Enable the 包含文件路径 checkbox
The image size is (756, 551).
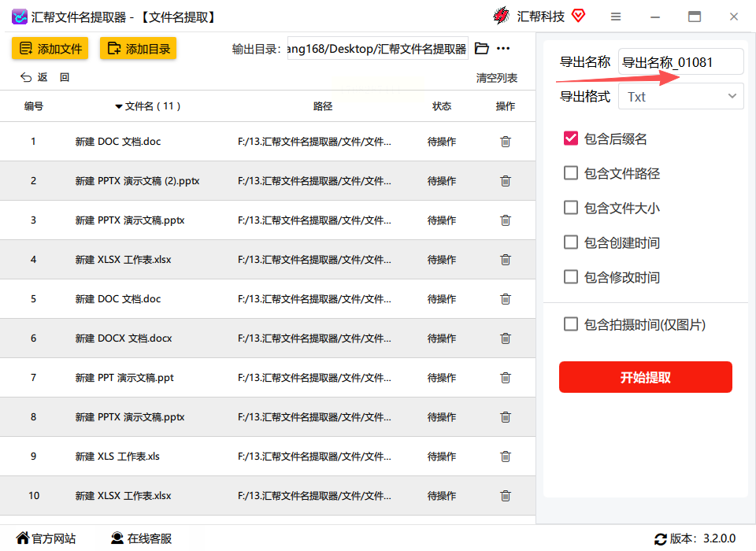tap(571, 173)
